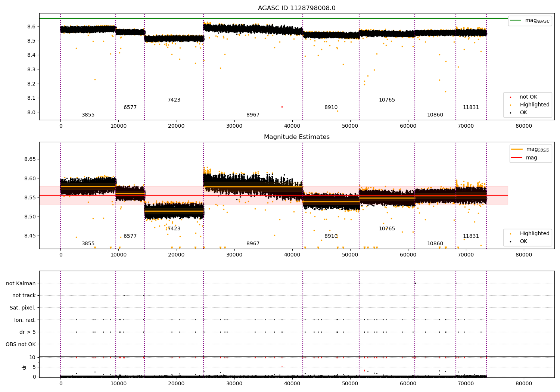Click obsid label 8910 in the Magnitude Estimates plot
The image size is (560, 392).
point(331,236)
